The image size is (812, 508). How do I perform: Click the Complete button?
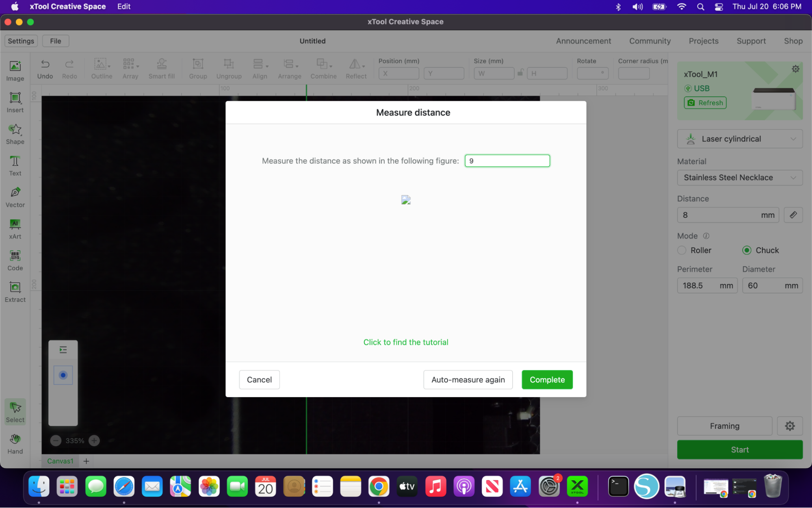coord(547,380)
